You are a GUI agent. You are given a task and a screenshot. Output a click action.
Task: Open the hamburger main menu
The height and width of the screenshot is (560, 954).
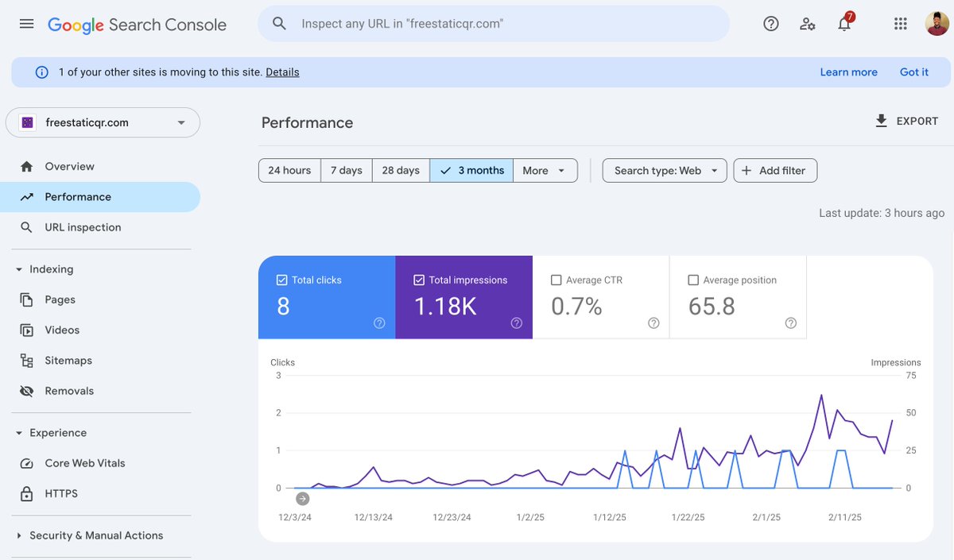pyautogui.click(x=26, y=24)
